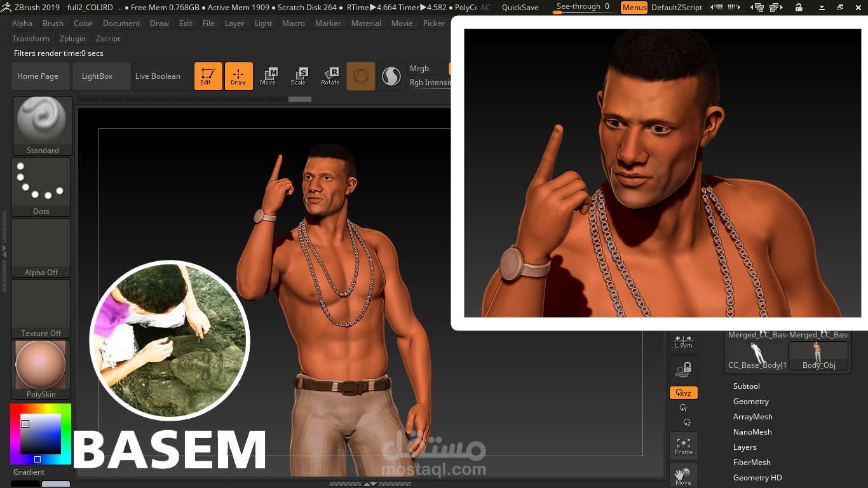The image size is (868, 488).
Task: Toggle the Gizmo 3D icon
Action: coord(360,76)
